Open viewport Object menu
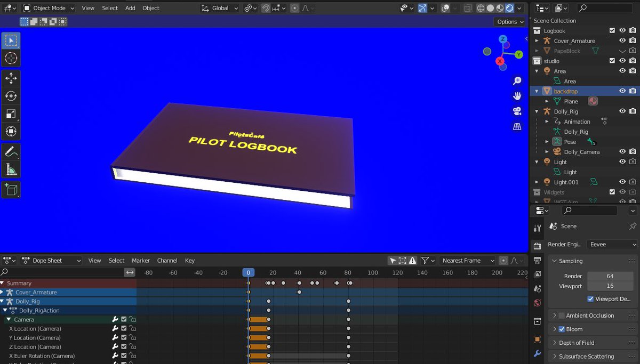 [x=151, y=8]
